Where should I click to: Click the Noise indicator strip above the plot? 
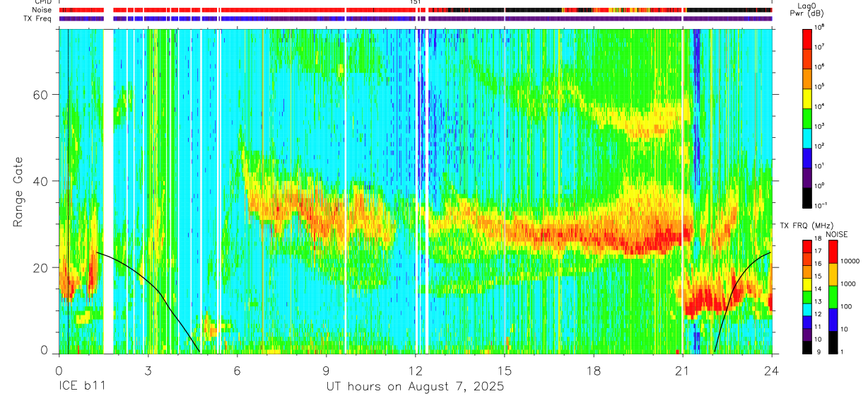(x=415, y=10)
